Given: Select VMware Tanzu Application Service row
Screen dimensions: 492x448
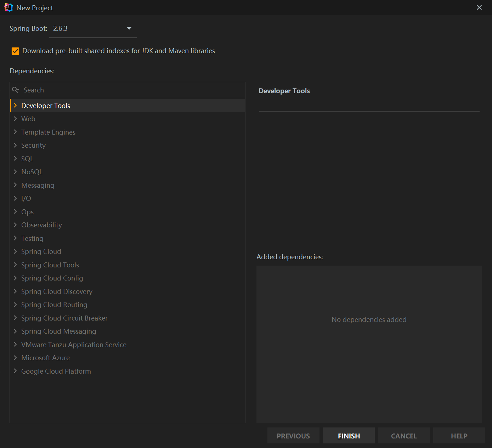Looking at the screenshot, I should 128,345.
